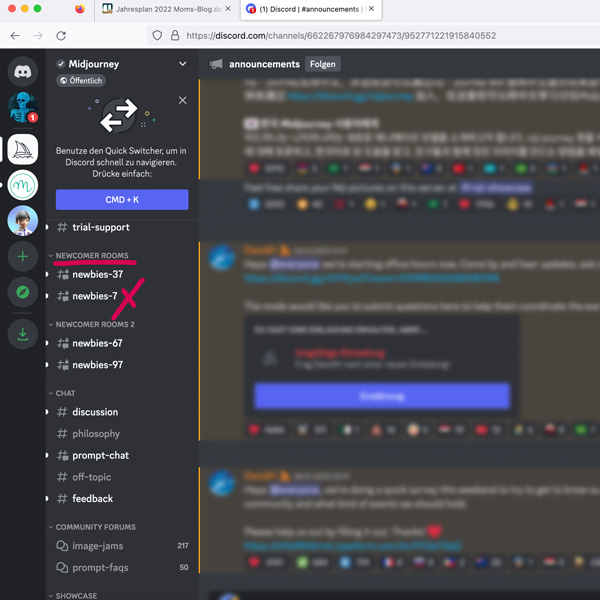Click the download apps arrow icon
This screenshot has width=600, height=600.
tap(23, 334)
